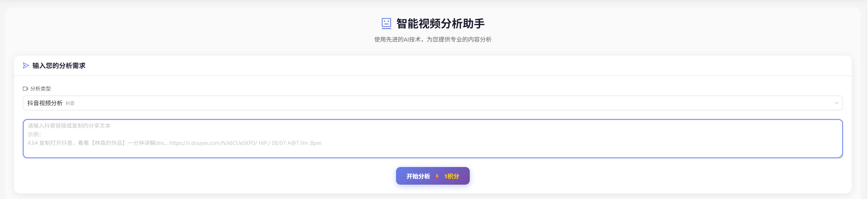Click the textarea resize handle corner
868x199 pixels.
click(x=840, y=156)
